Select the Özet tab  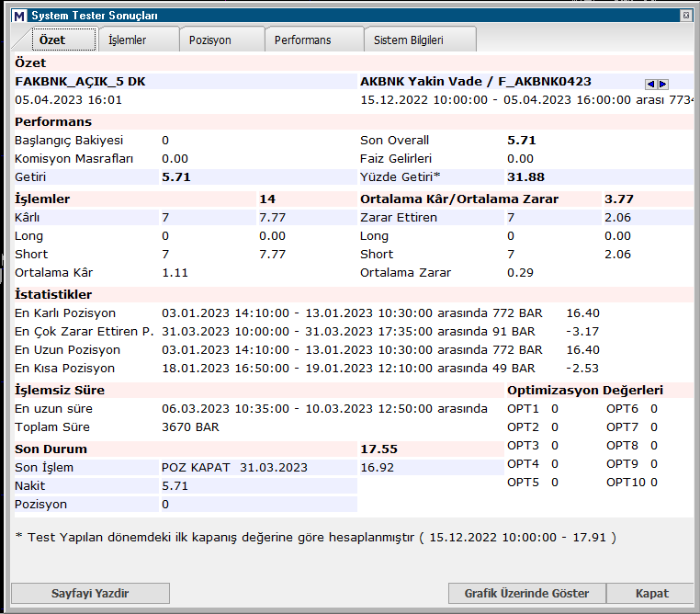[63, 40]
